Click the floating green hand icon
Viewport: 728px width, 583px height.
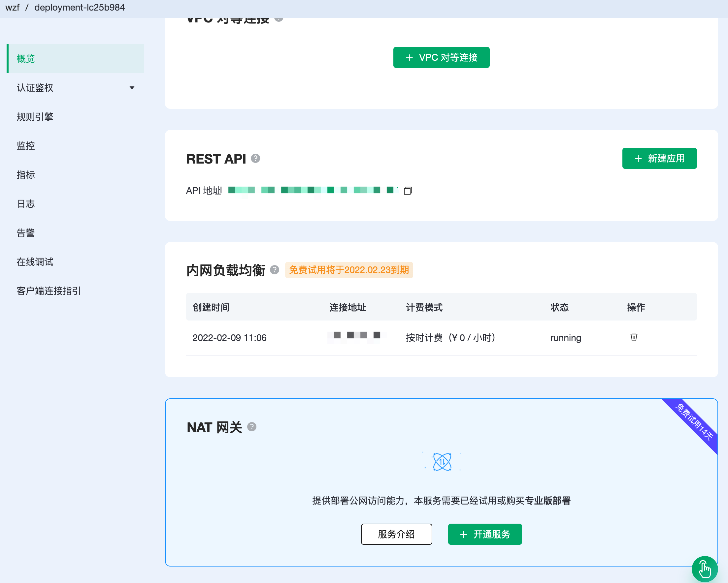(704, 569)
